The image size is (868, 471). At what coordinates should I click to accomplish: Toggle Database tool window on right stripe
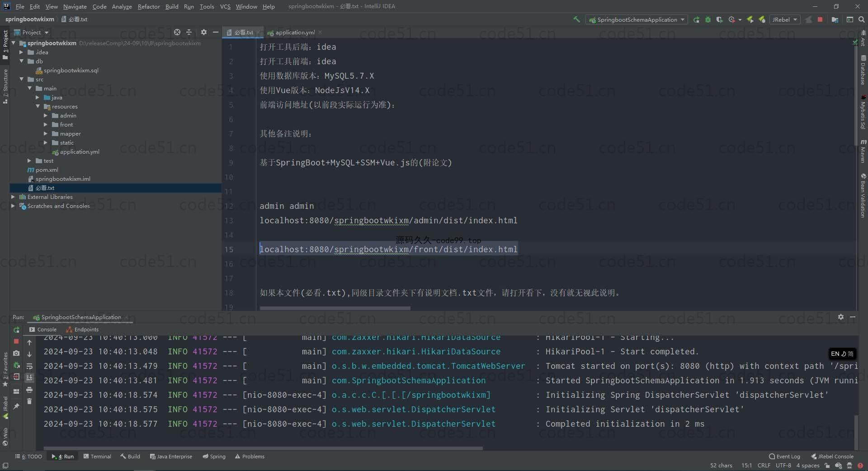point(863,70)
